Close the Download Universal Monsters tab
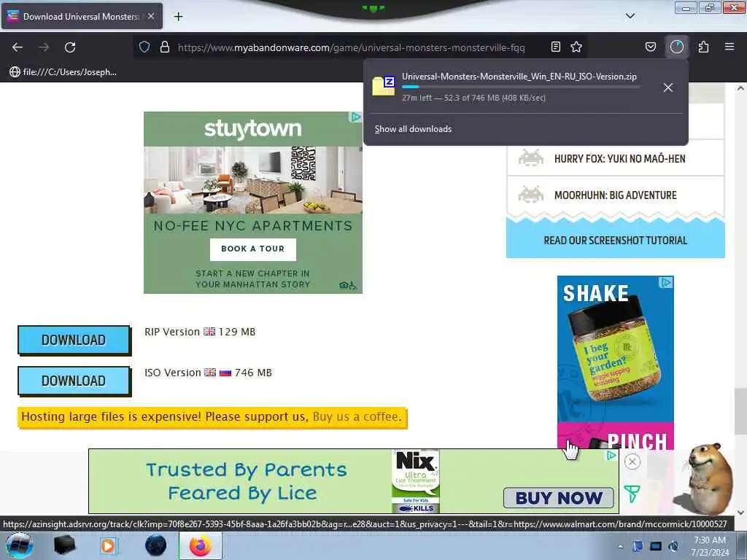Image resolution: width=747 pixels, height=560 pixels. (151, 16)
